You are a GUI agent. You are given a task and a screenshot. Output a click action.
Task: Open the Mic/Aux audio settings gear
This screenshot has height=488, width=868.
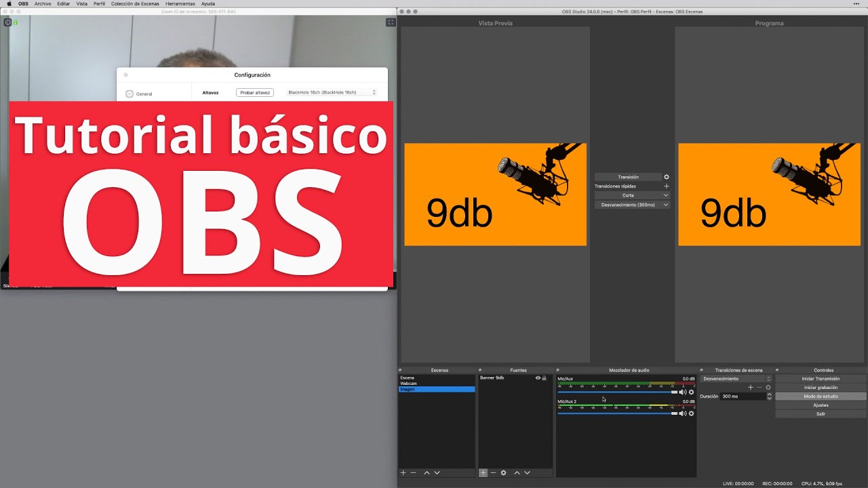[x=691, y=392]
